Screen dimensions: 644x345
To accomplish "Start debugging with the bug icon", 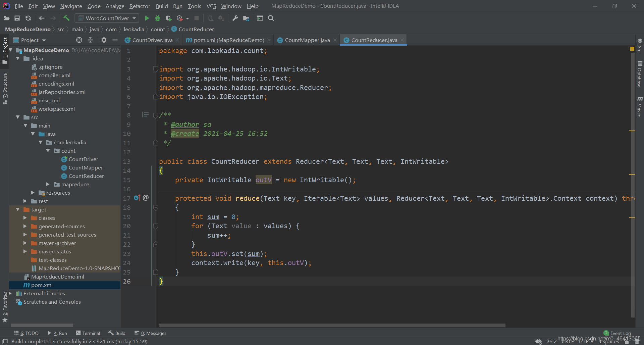I will tap(158, 18).
